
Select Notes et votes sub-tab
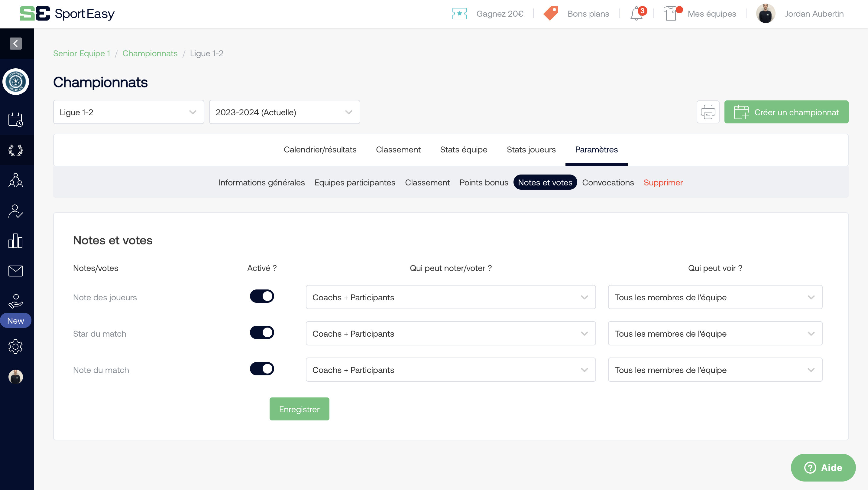[x=545, y=182]
